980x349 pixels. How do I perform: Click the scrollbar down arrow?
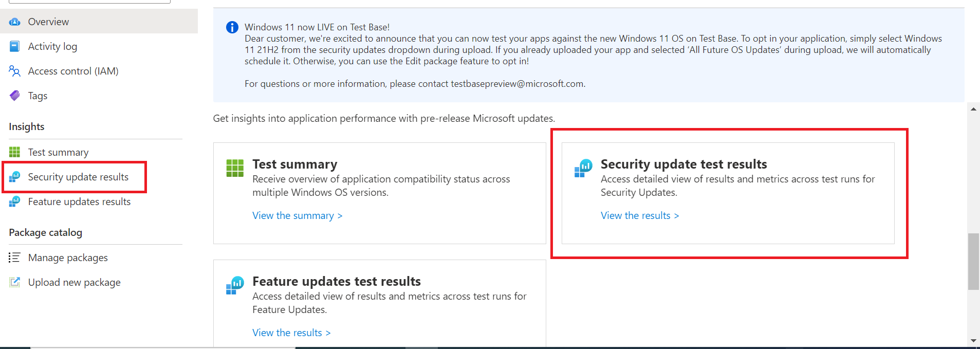pos(973,341)
